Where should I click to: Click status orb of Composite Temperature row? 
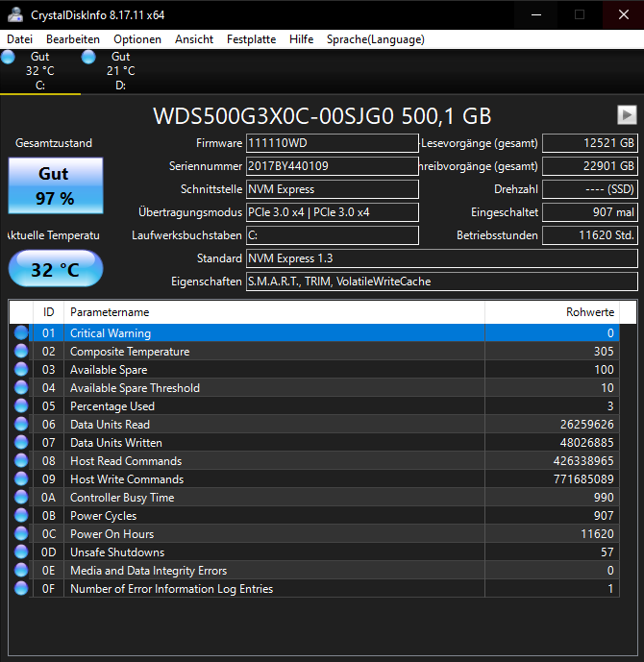pos(21,351)
